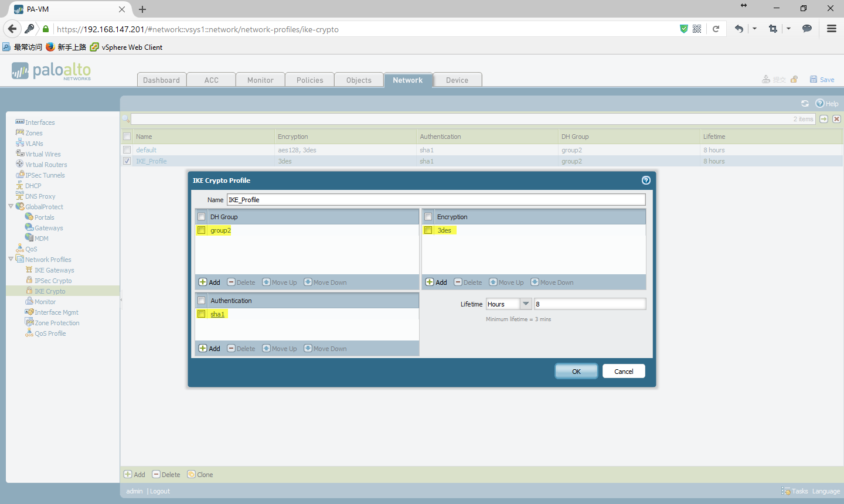Click the profile Name input field
The height and width of the screenshot is (504, 844).
[436, 200]
